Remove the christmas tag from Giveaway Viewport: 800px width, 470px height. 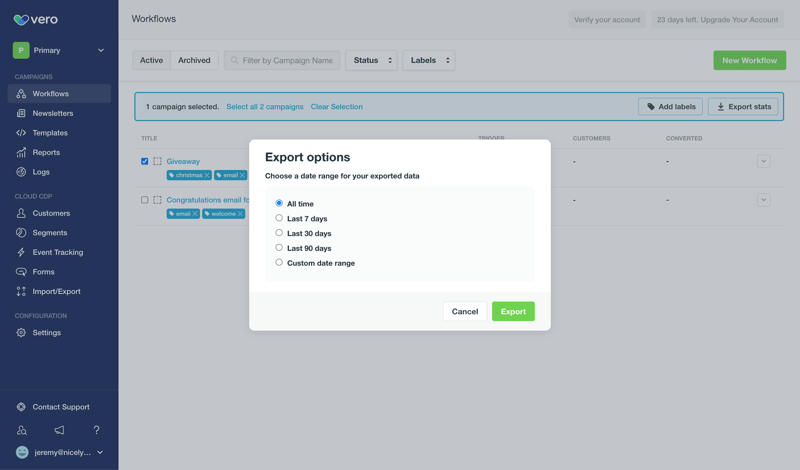207,175
